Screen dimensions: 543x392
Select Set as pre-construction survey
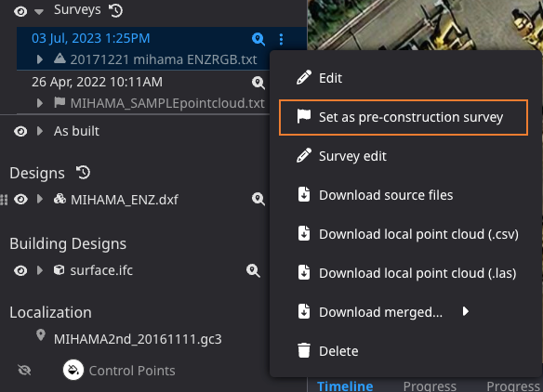(404, 117)
